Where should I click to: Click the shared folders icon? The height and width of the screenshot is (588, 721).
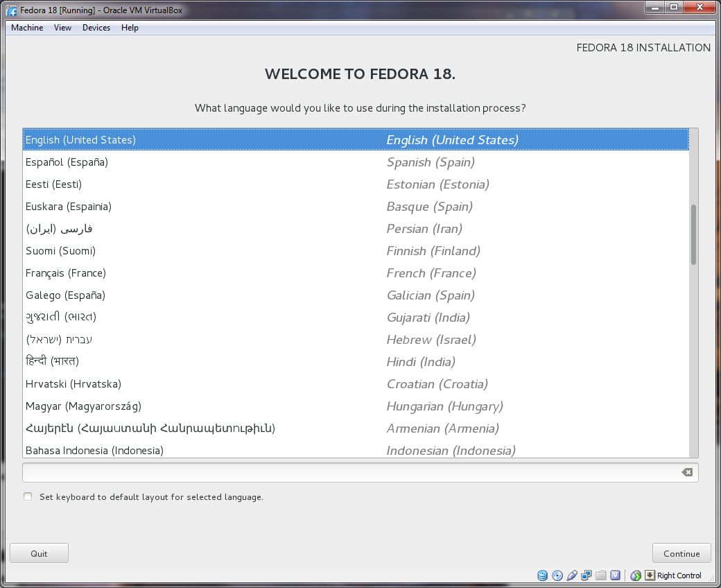[600, 575]
